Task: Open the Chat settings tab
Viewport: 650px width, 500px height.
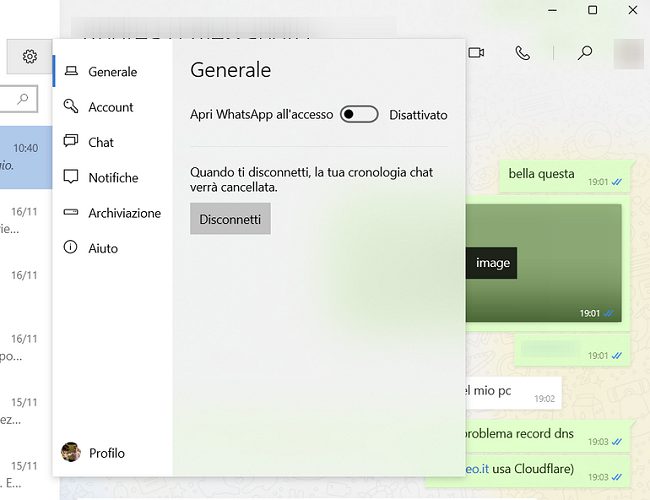Action: pyautogui.click(x=112, y=142)
